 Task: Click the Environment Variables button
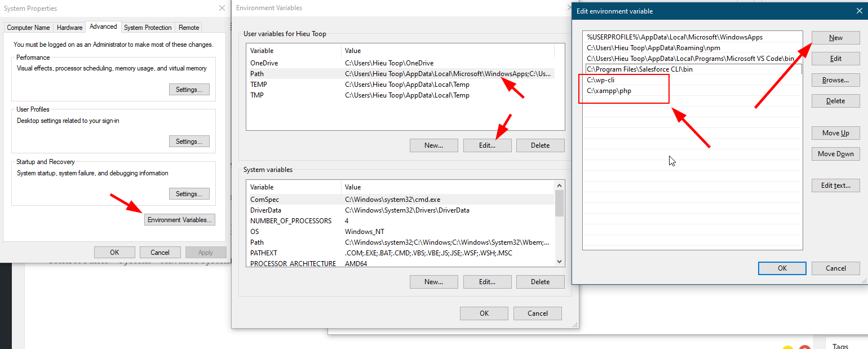(180, 220)
